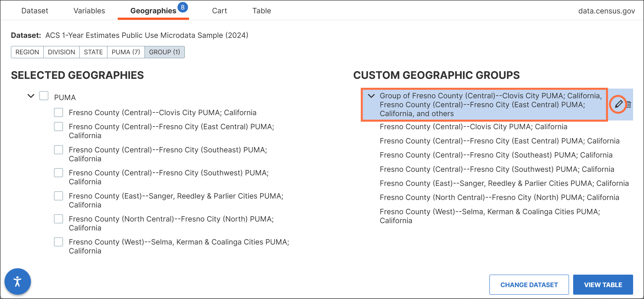The height and width of the screenshot is (299, 644).
Task: Open the Cart tab
Action: [219, 11]
